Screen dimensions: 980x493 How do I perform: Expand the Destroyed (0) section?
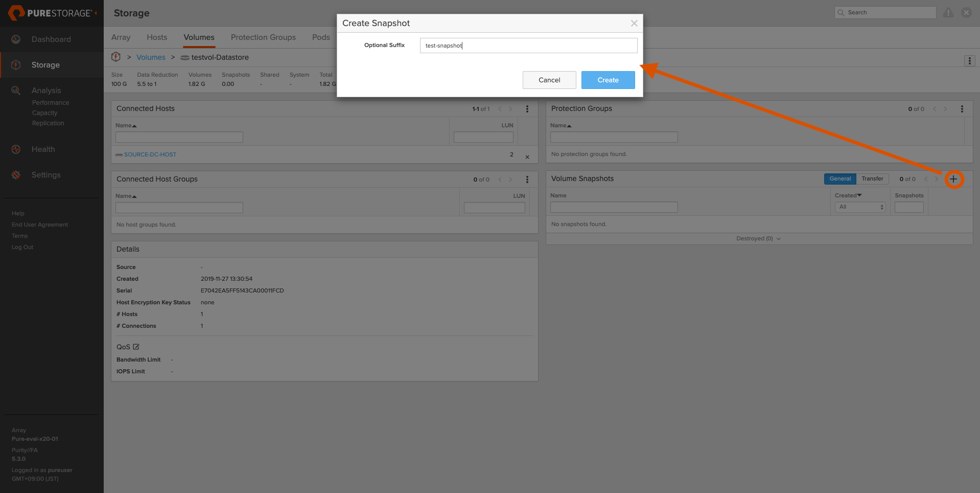(x=759, y=239)
